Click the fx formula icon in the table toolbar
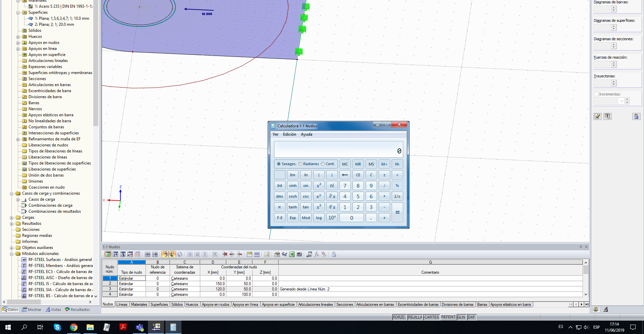The width and height of the screenshot is (644, 334). click(x=317, y=255)
